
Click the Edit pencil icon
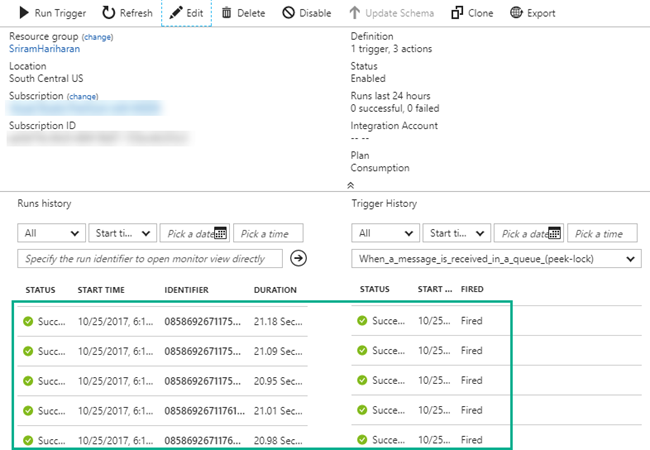tap(176, 13)
